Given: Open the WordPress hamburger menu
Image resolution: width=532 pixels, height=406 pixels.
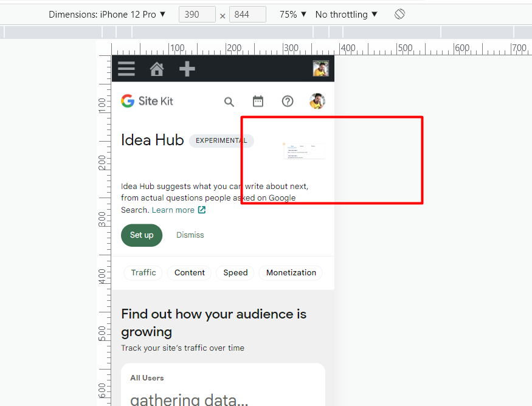Looking at the screenshot, I should coord(126,69).
